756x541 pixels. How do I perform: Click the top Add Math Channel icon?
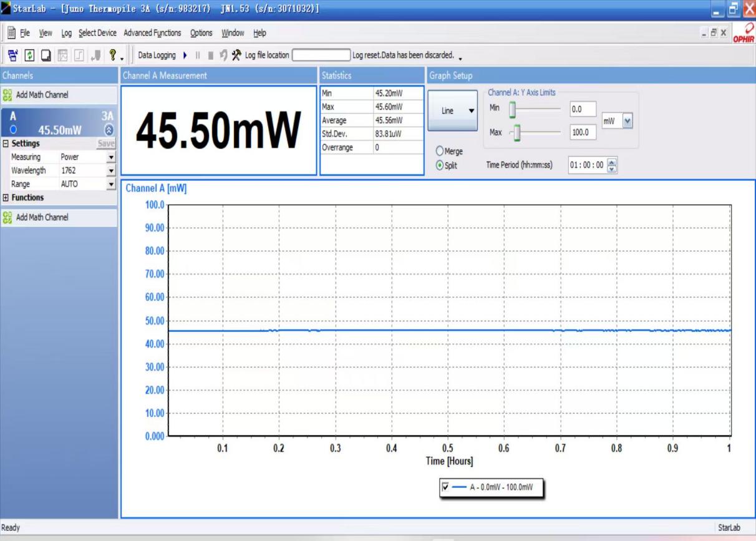tap(7, 95)
